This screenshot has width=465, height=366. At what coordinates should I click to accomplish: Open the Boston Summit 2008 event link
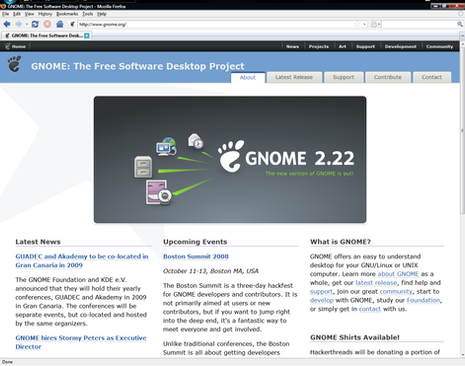pos(196,256)
